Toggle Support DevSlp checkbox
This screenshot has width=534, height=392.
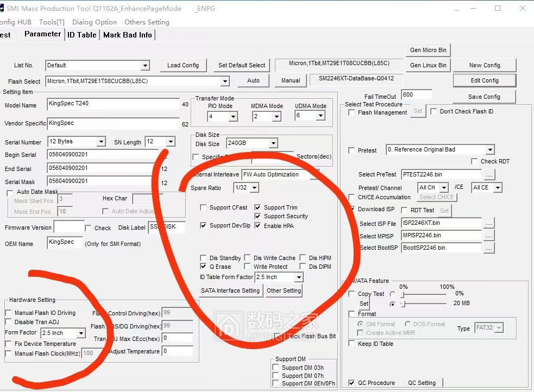coord(203,225)
